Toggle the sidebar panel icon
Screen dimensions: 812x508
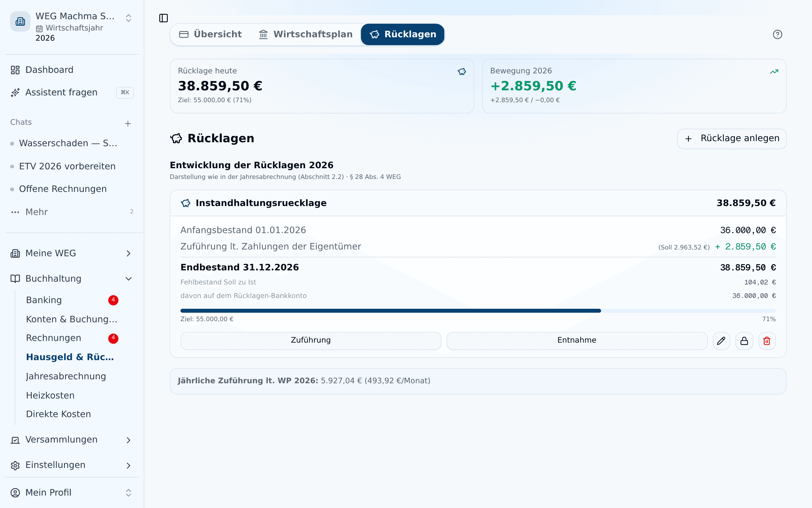point(164,18)
